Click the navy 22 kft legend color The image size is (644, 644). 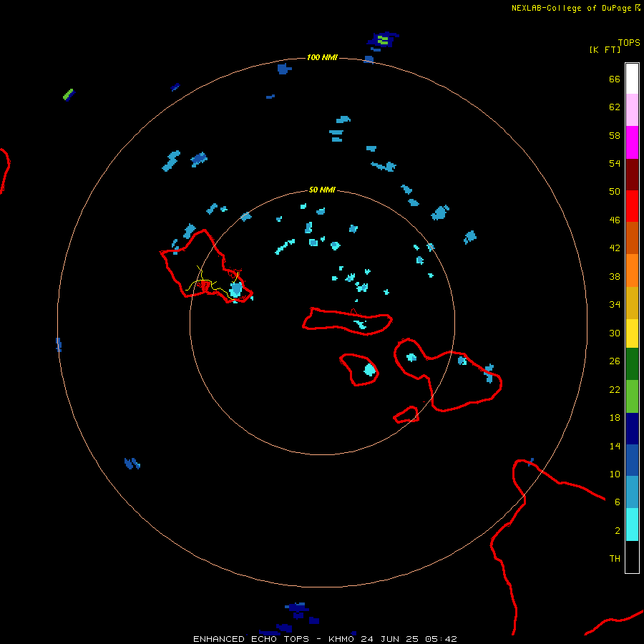point(632,429)
